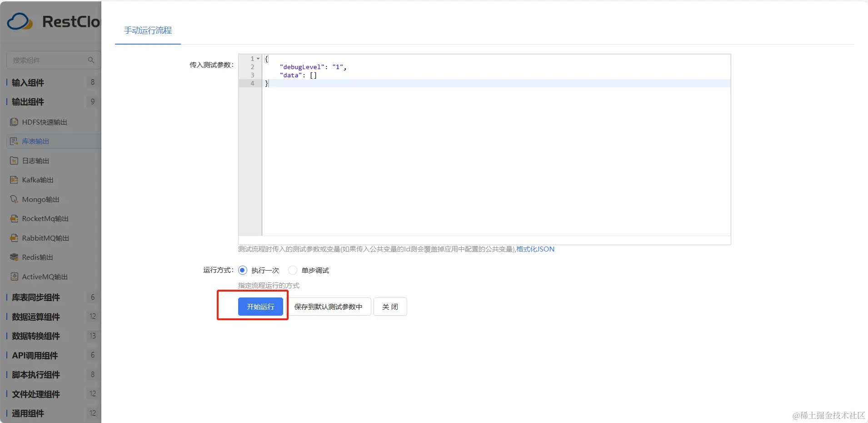
Task: Expand the 库表同步组件 category
Action: pos(36,297)
